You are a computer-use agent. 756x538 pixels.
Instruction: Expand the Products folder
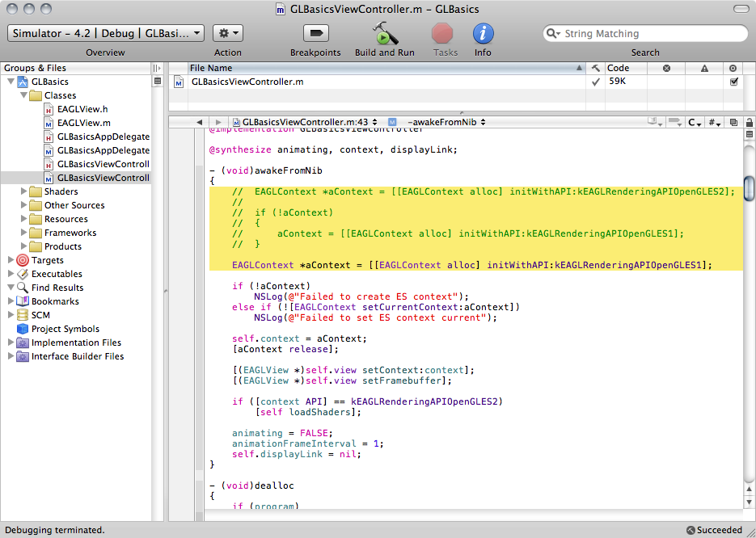coord(23,246)
